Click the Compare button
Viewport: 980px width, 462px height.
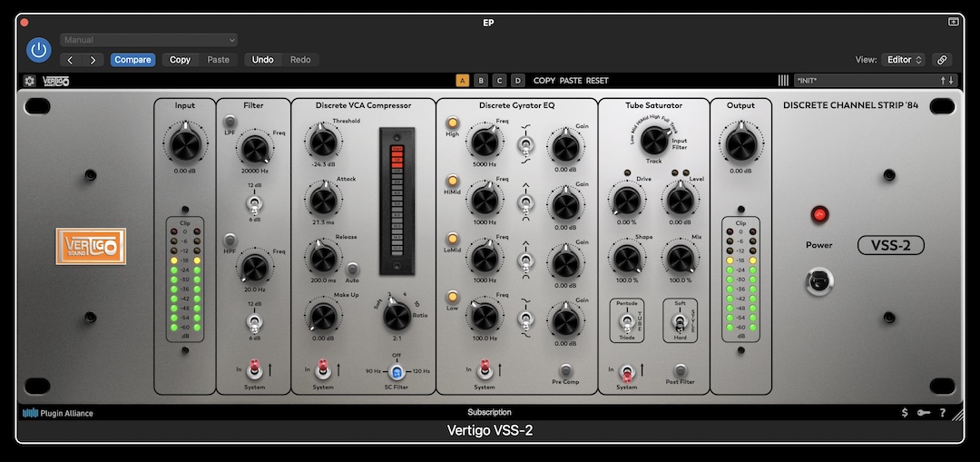point(132,60)
